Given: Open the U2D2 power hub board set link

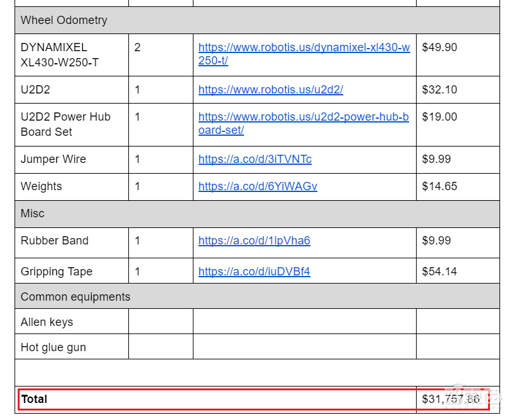Looking at the screenshot, I should 303,117.
